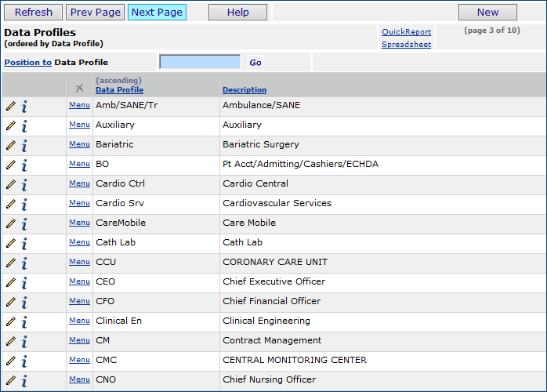Open the QuickReport link

point(406,32)
